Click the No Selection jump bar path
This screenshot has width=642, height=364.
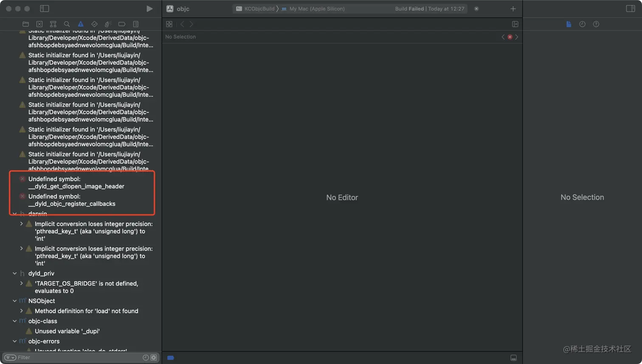[180, 37]
